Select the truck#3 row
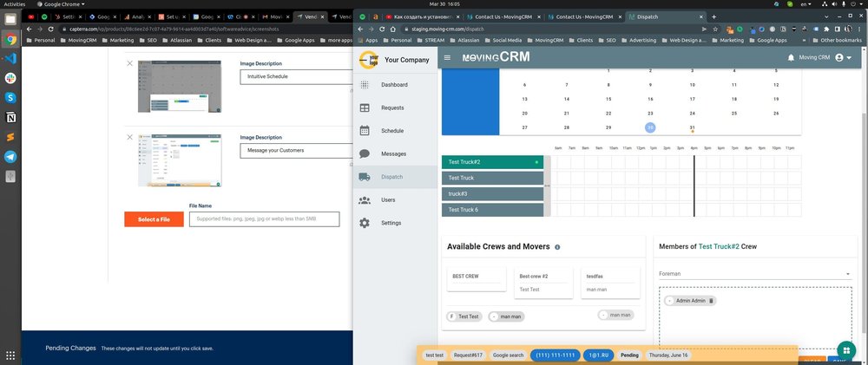This screenshot has height=365, width=868. pyautogui.click(x=493, y=194)
